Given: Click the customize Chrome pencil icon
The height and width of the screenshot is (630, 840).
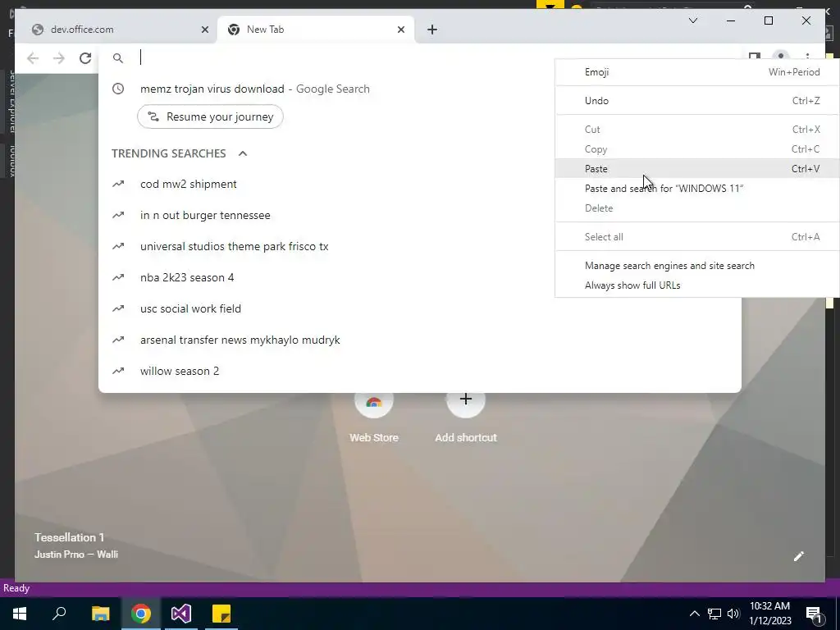Looking at the screenshot, I should click(799, 556).
